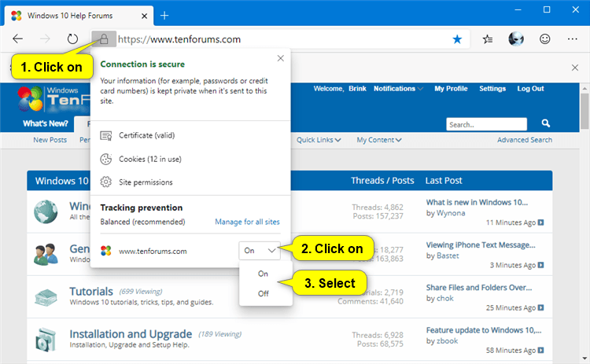Click the My Profile link
590x364 pixels.
coord(451,89)
